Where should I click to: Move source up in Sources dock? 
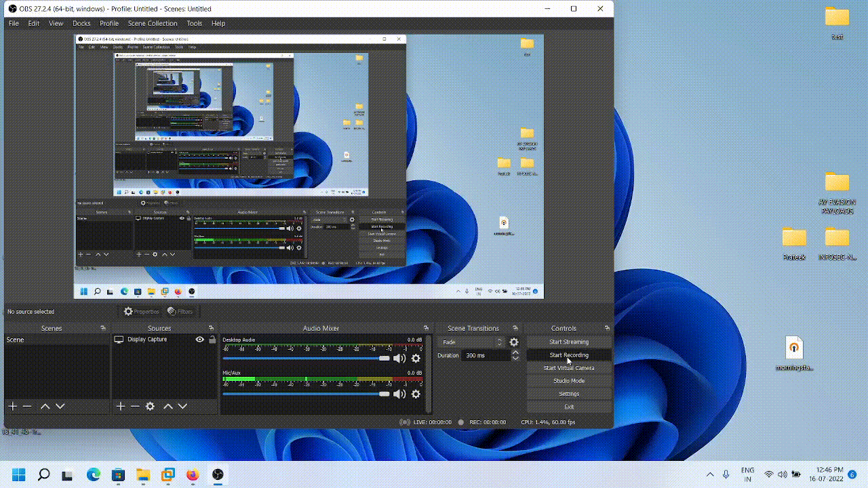[167, 406]
